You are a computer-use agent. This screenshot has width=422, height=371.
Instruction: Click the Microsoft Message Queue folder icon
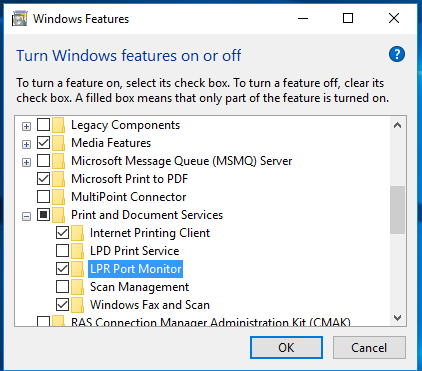coord(58,161)
